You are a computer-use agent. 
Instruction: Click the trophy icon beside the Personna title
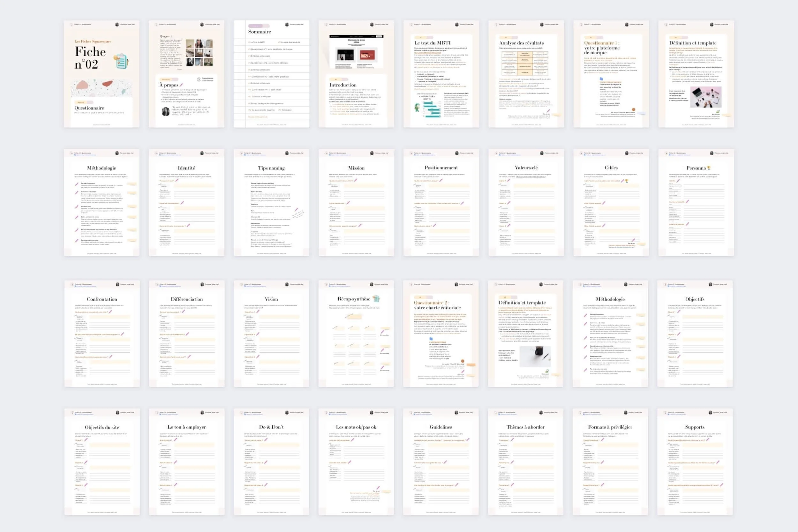708,168
